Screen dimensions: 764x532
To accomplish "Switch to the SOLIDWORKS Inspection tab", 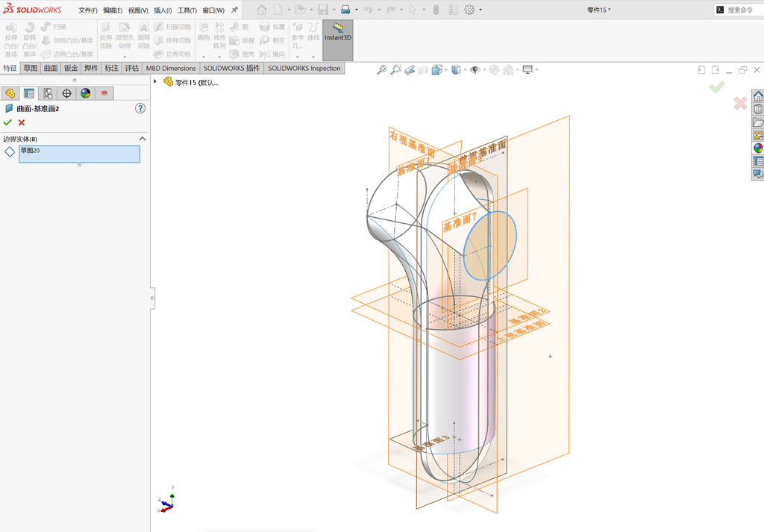I will pos(304,68).
